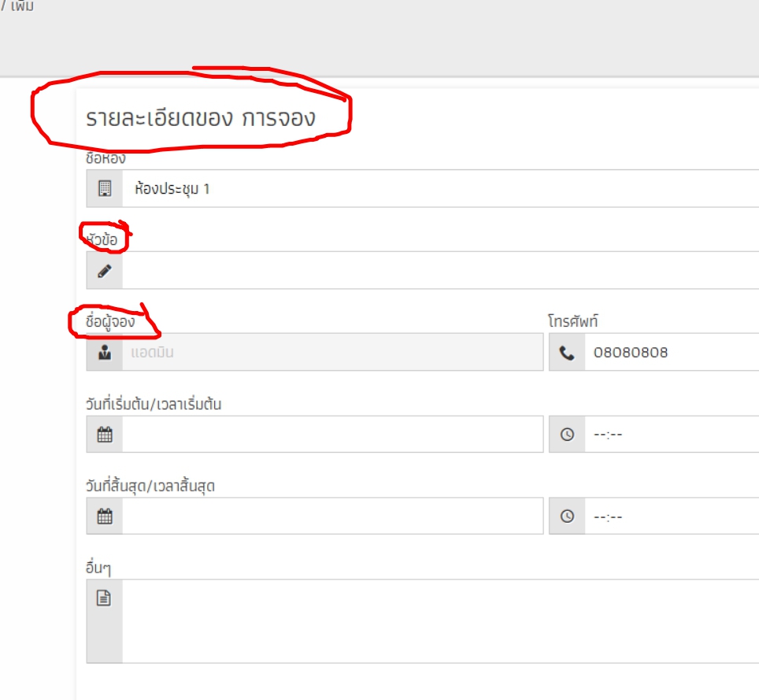Click the start time clock icon
The height and width of the screenshot is (700, 759).
tap(567, 434)
